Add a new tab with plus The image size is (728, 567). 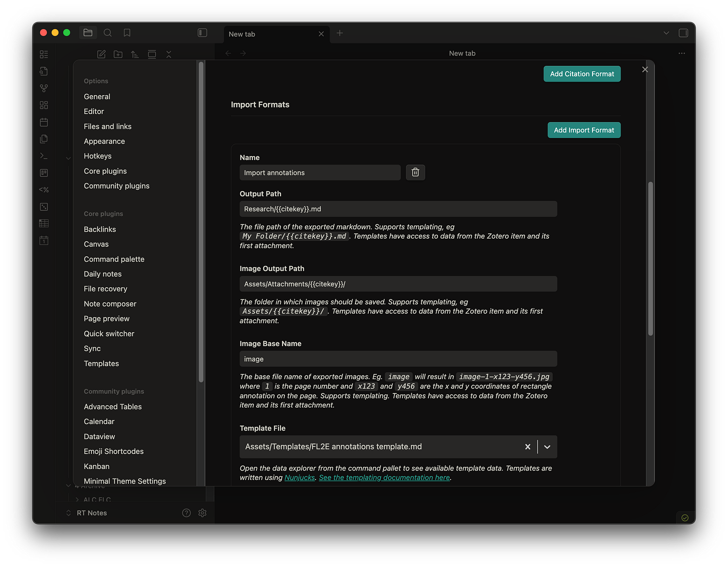coord(340,33)
